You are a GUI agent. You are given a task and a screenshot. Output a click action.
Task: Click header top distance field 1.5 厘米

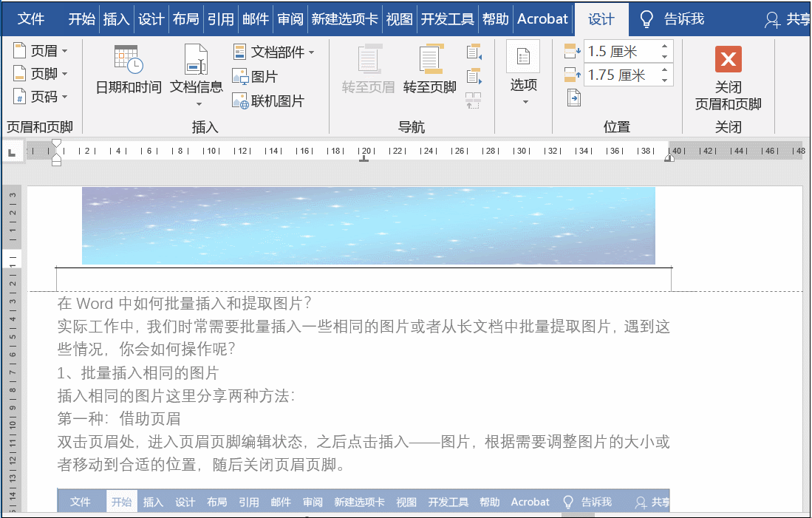tap(621, 51)
